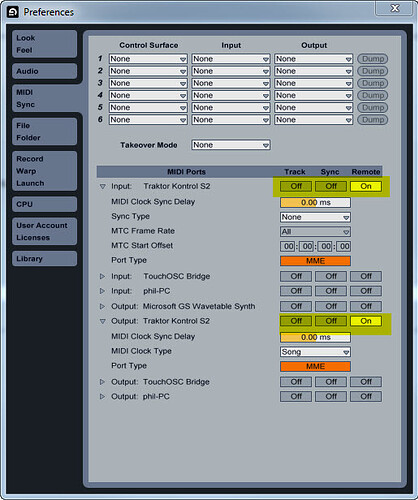This screenshot has width=418, height=500.
Task: Open the Library preferences tab
Action: [x=44, y=258]
